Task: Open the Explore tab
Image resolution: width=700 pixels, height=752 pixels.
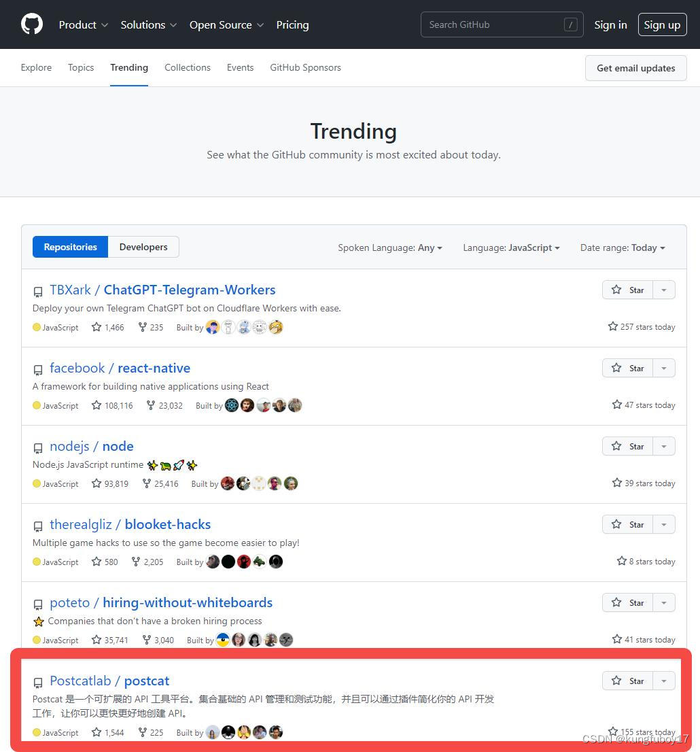Action: [x=36, y=67]
